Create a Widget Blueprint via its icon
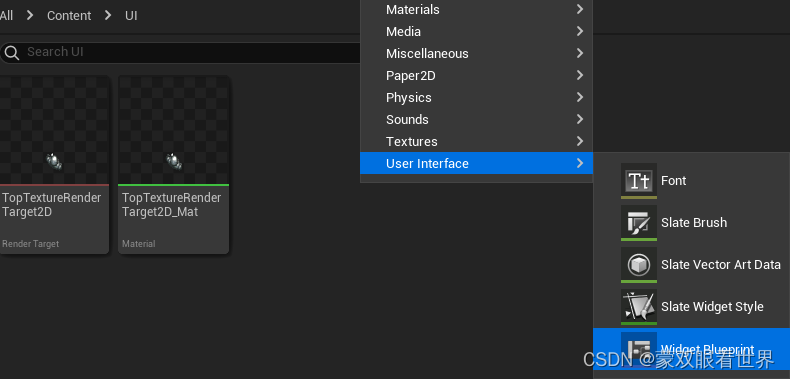Screen dimensions: 790x379 coord(639,349)
